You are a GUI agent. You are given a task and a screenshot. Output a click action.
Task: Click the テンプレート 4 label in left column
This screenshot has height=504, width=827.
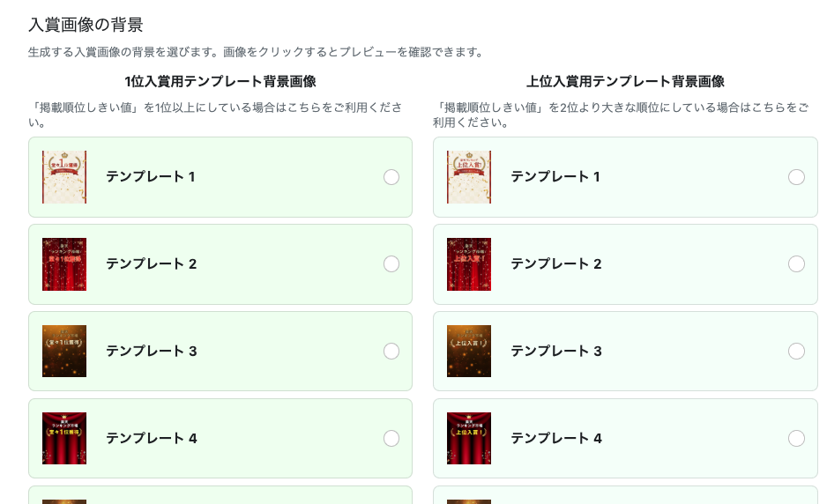[x=151, y=439]
